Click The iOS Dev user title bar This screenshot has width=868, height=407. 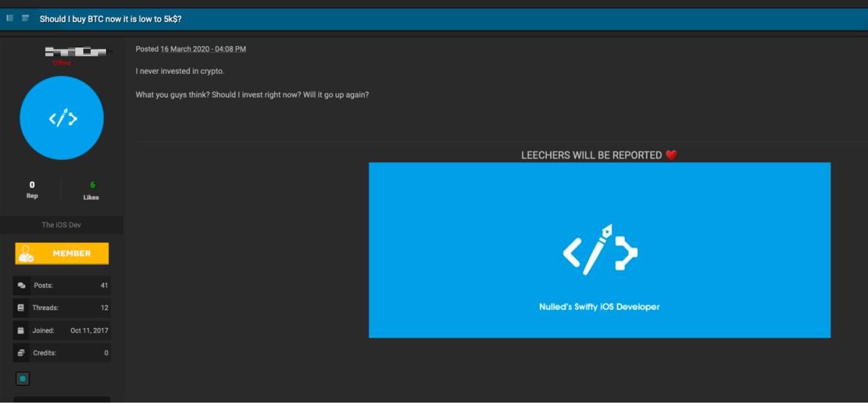pyautogui.click(x=61, y=225)
